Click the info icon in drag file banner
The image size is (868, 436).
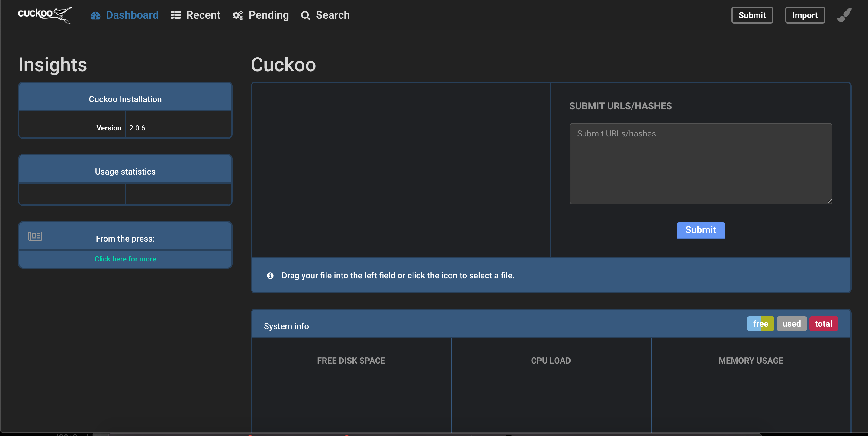point(270,276)
